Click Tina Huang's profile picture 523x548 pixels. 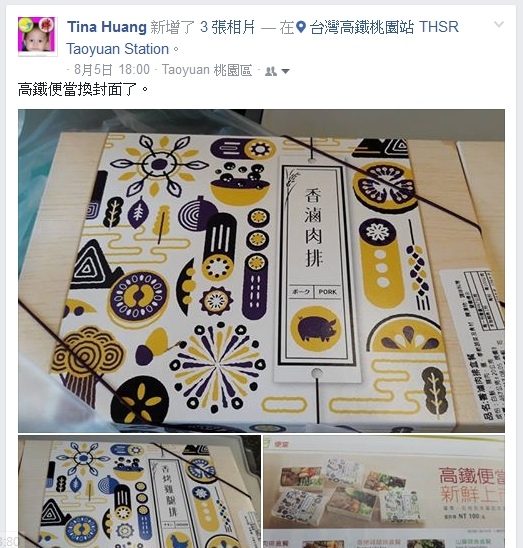pyautogui.click(x=38, y=36)
